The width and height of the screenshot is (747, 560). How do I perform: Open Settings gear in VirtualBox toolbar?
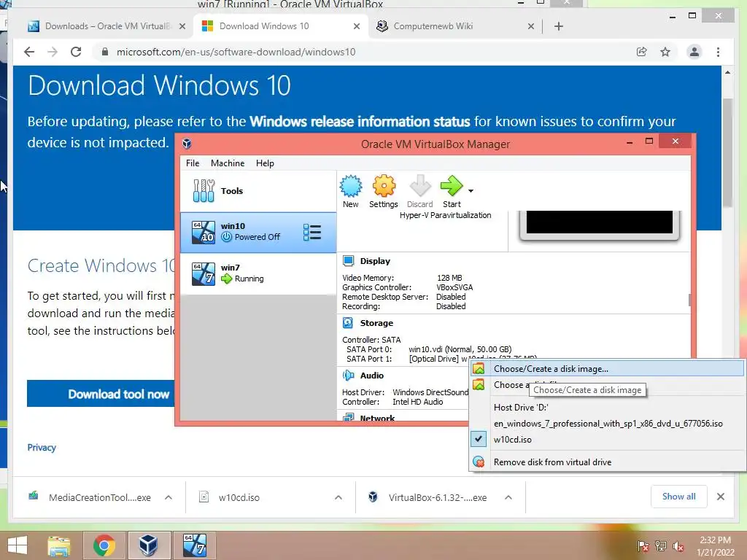384,192
